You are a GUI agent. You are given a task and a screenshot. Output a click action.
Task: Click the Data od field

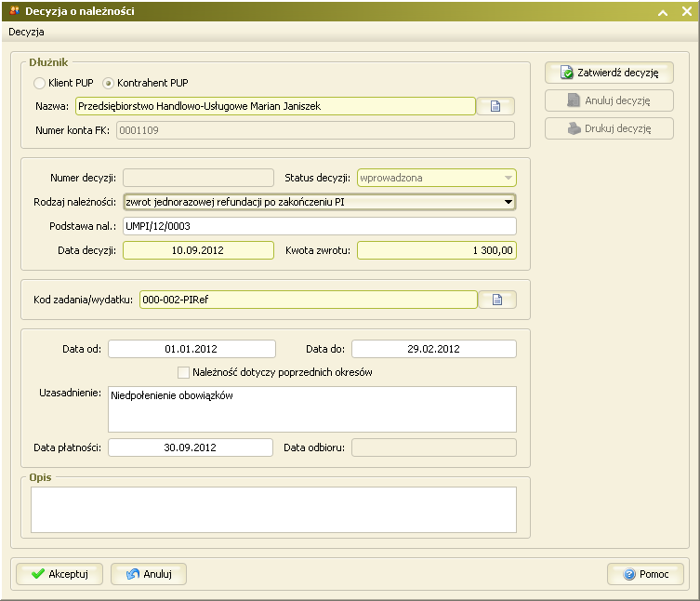pos(192,349)
